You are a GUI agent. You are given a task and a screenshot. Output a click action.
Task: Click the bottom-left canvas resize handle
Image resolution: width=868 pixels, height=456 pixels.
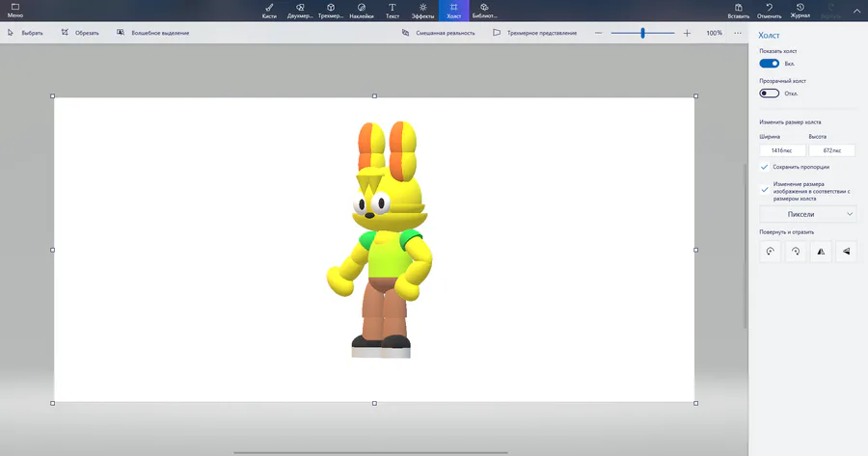pos(53,403)
